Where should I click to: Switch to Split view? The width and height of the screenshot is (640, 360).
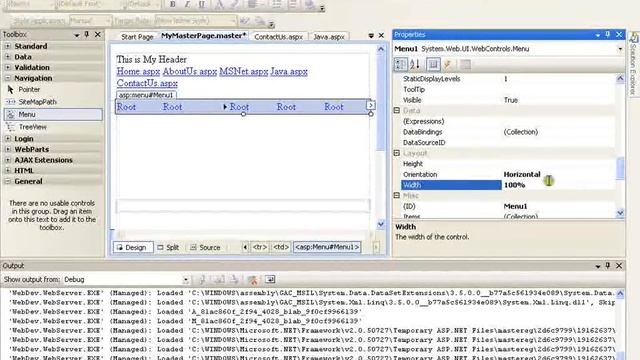169,247
